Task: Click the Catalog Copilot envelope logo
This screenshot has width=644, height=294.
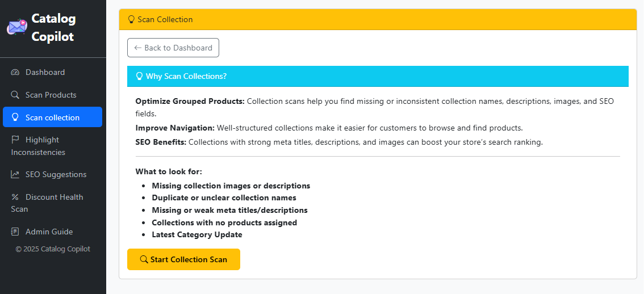Action: (16, 27)
